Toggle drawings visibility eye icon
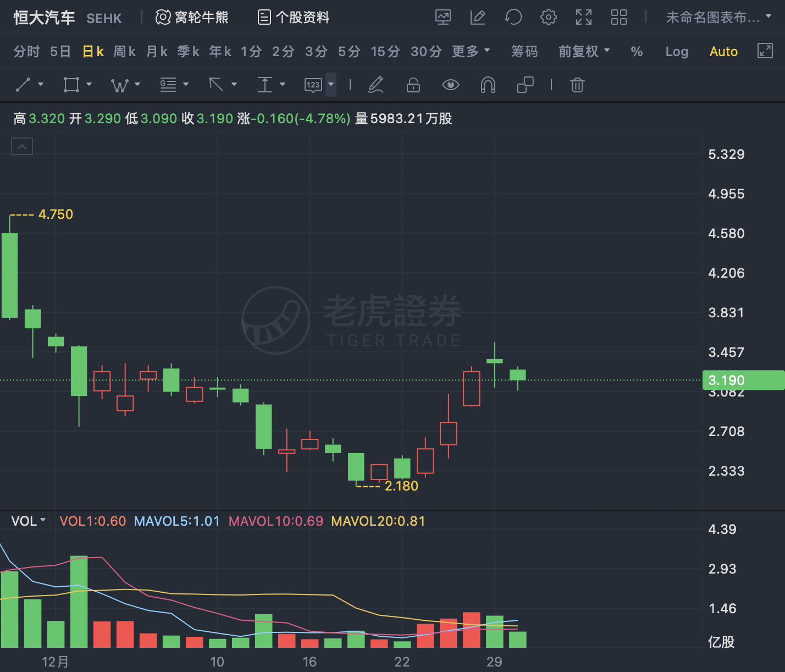 [451, 85]
